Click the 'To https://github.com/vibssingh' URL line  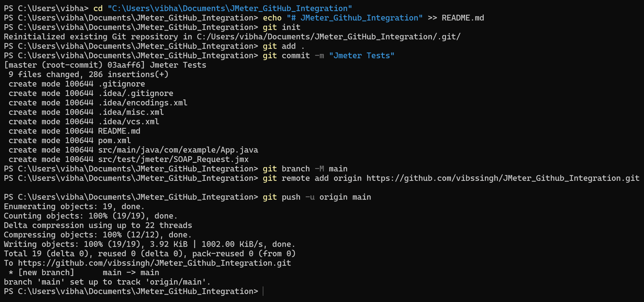point(147,263)
